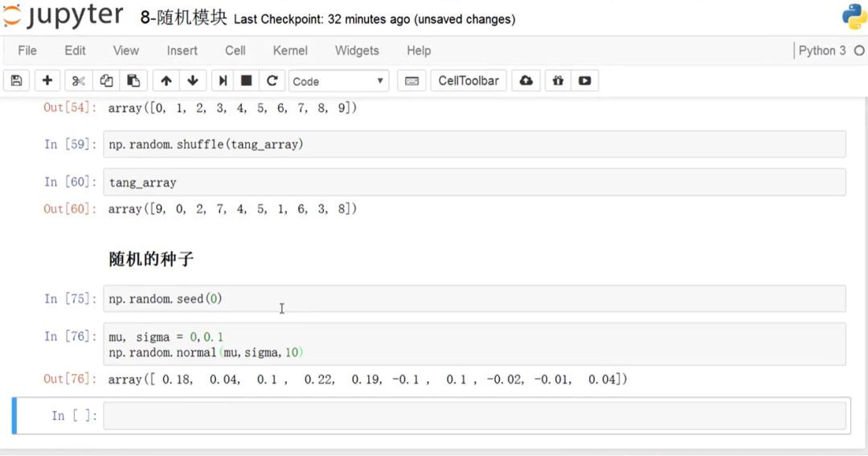This screenshot has height=456, width=868.
Task: Interrupt the kernel with the stop button
Action: 247,81
